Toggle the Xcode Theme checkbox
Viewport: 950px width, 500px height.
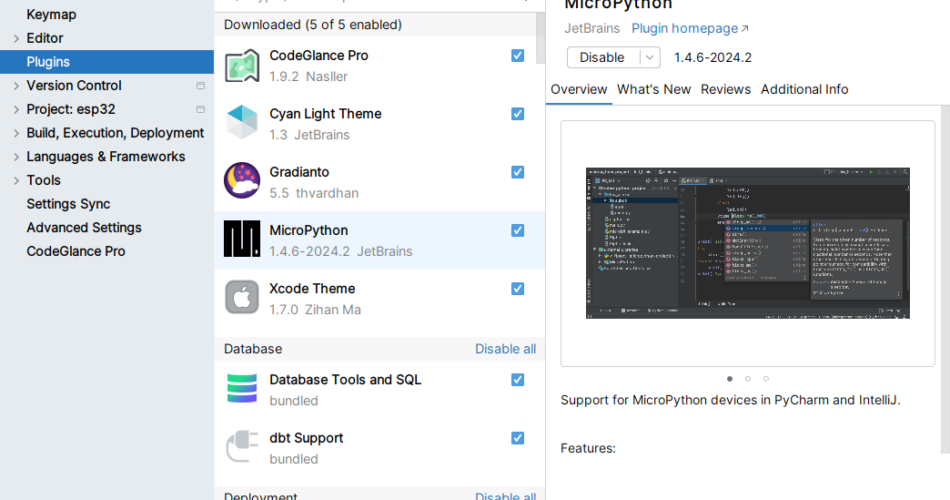pos(517,288)
